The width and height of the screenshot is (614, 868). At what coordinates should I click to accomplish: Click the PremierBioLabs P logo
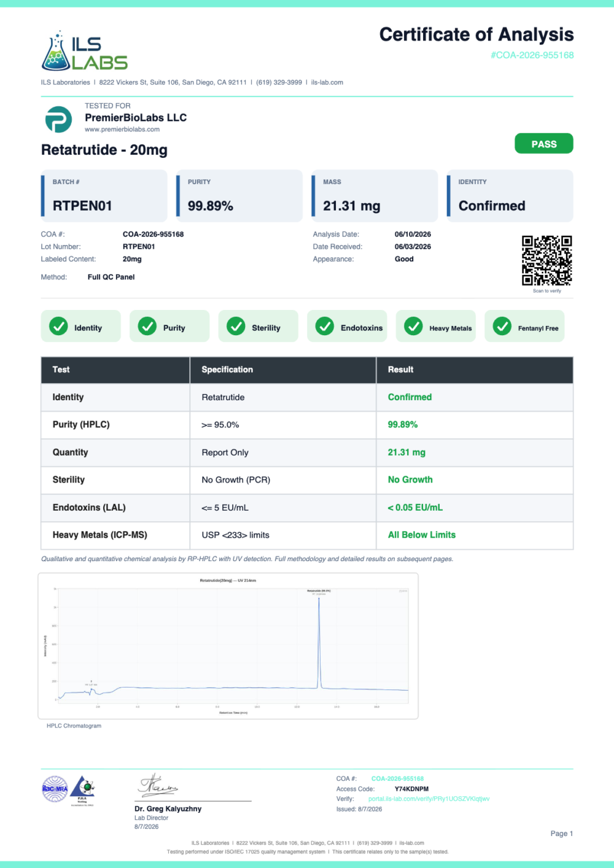[58, 119]
